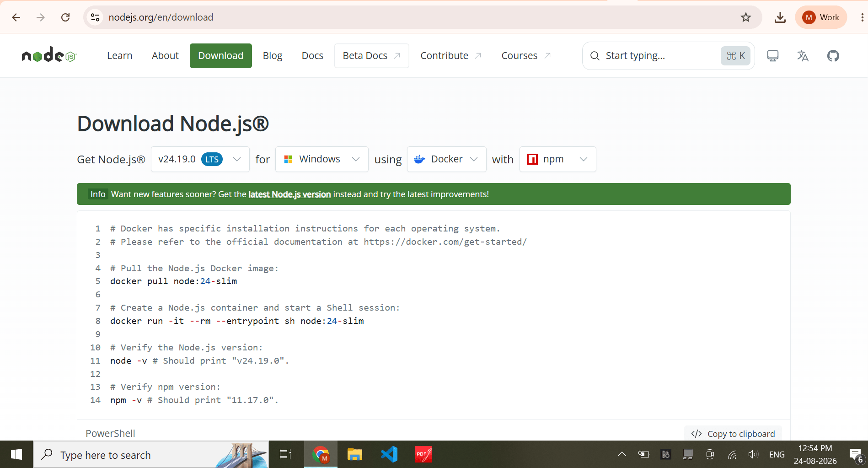Click the ENG input language indicator
The width and height of the screenshot is (868, 468).
777,454
